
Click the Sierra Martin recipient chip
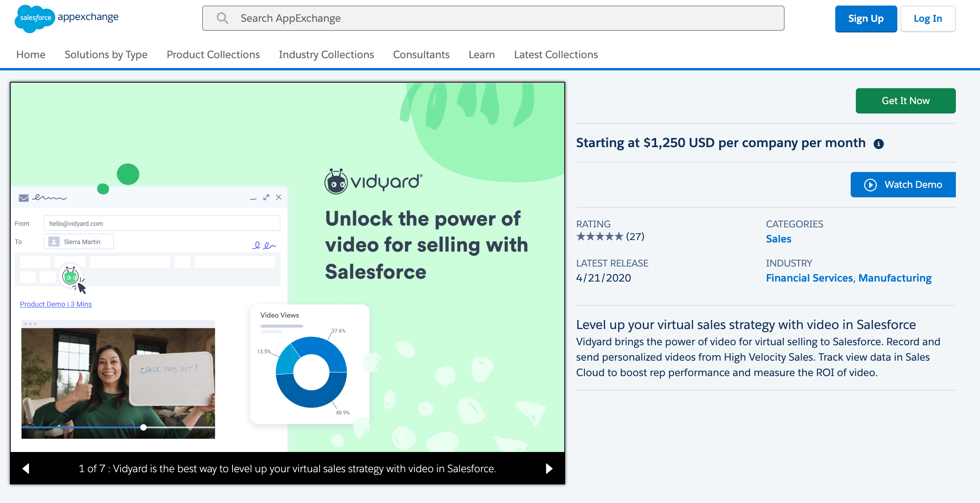coord(79,242)
